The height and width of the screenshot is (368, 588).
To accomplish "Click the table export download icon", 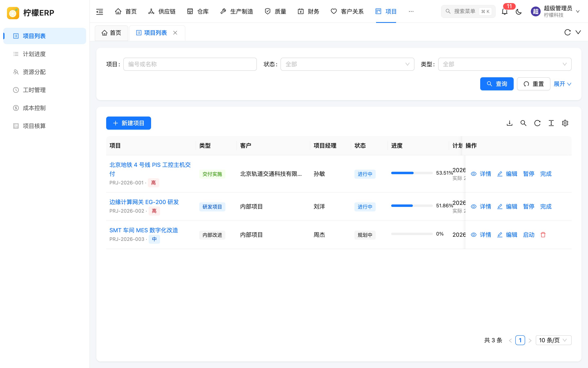I will coord(510,123).
